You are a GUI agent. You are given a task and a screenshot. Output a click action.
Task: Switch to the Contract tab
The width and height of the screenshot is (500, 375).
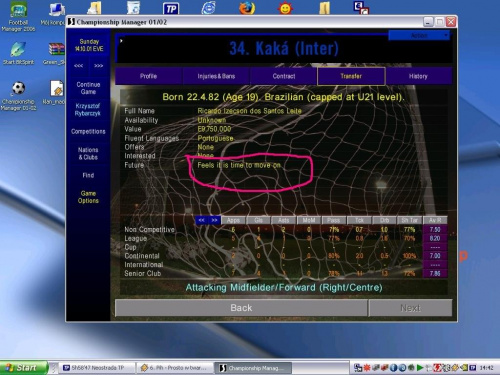pyautogui.click(x=284, y=76)
